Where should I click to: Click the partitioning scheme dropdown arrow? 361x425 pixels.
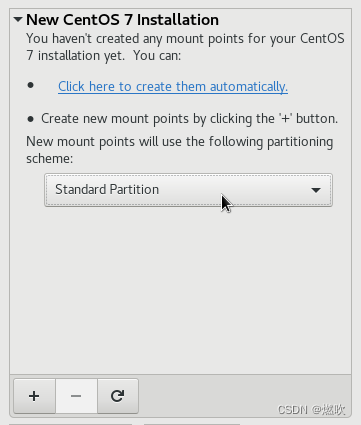coord(316,190)
